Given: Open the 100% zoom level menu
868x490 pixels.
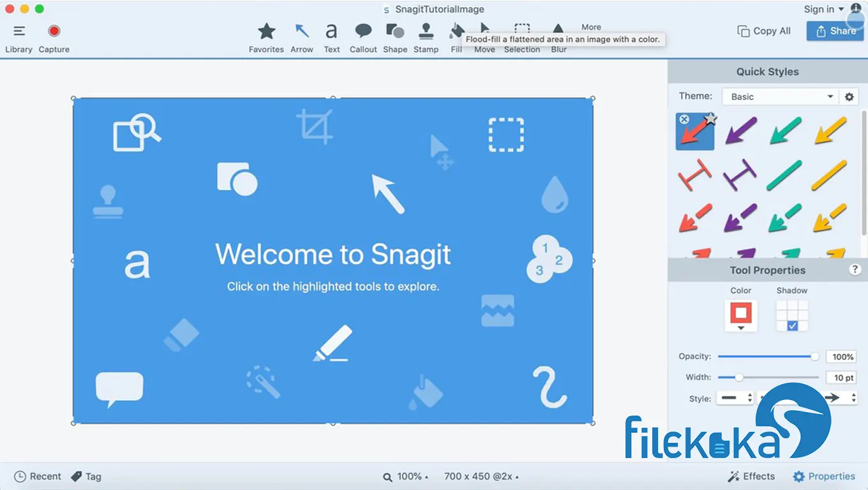Looking at the screenshot, I should pos(405,477).
